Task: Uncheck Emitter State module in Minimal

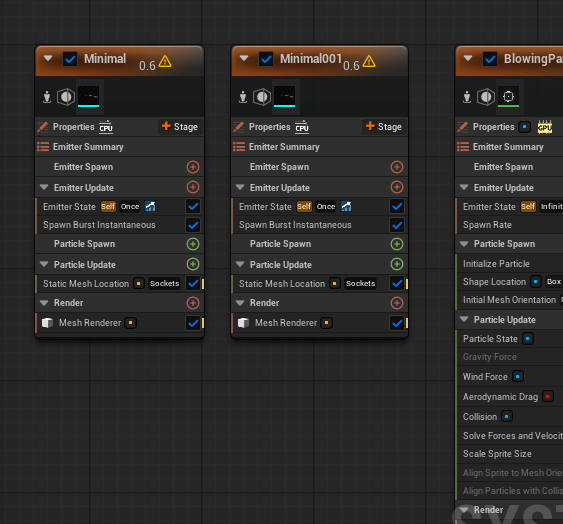Action: (x=193, y=207)
